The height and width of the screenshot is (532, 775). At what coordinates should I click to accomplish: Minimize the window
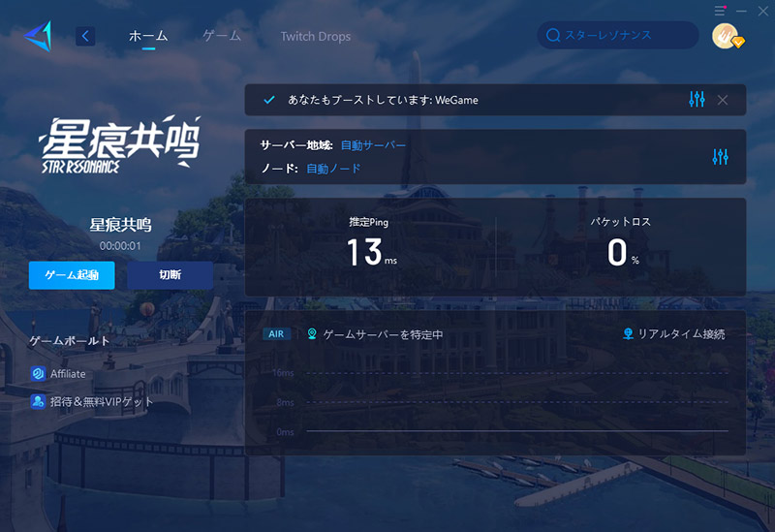(x=741, y=11)
